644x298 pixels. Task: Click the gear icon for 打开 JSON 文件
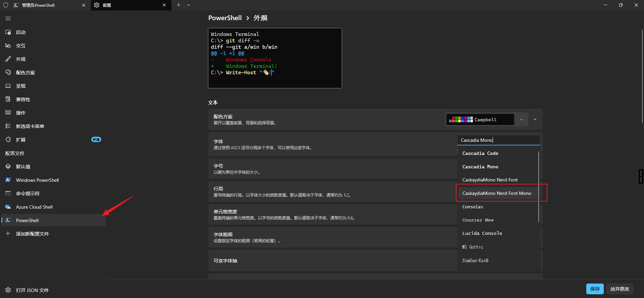coord(8,290)
